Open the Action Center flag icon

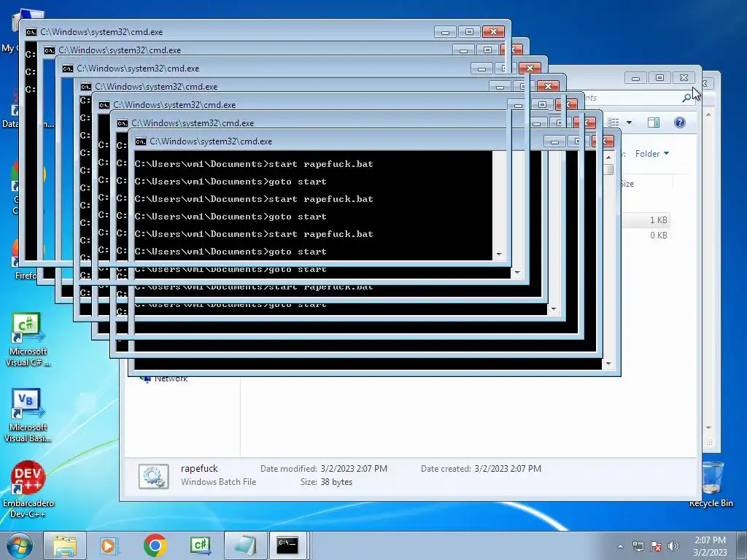(656, 546)
